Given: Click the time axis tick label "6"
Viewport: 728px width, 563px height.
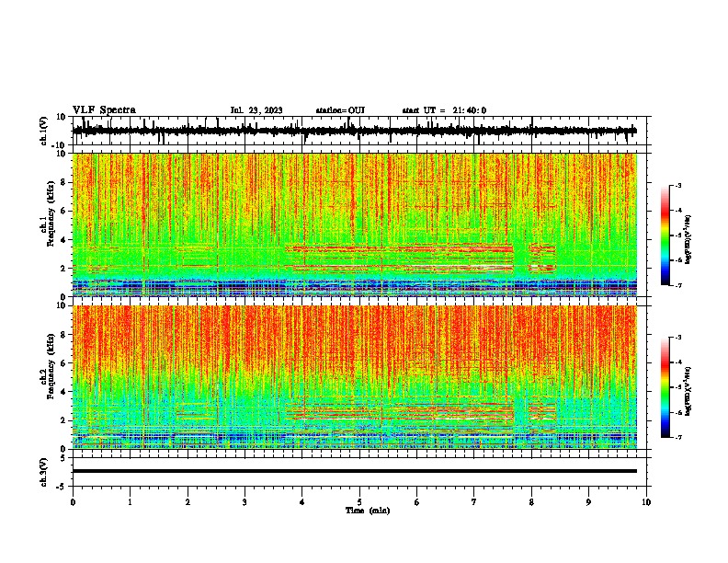Looking at the screenshot, I should click(417, 502).
